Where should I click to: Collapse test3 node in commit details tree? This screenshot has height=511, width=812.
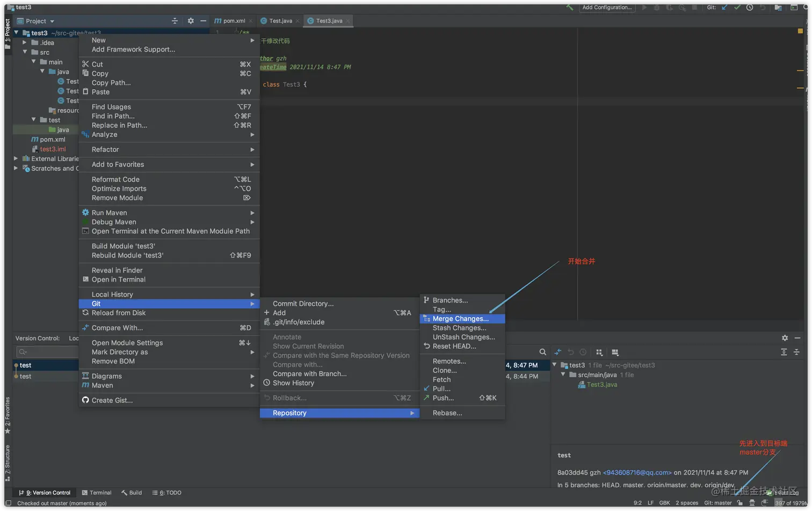(555, 365)
